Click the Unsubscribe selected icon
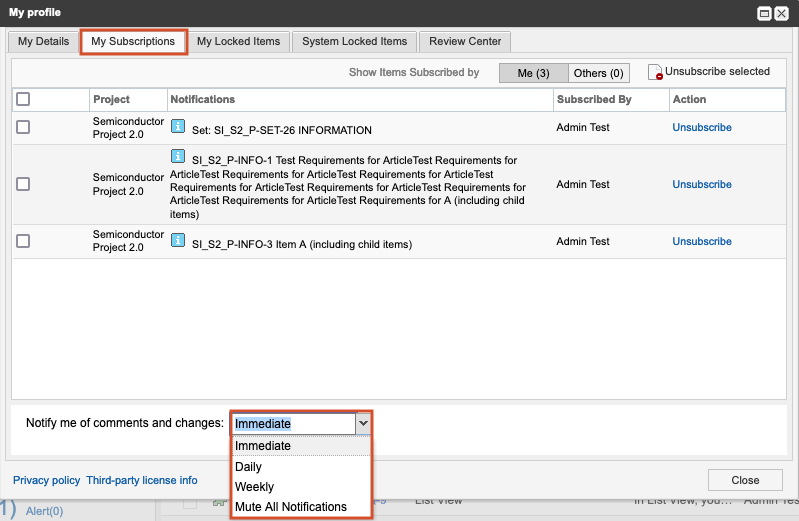The image size is (799, 521). point(655,72)
